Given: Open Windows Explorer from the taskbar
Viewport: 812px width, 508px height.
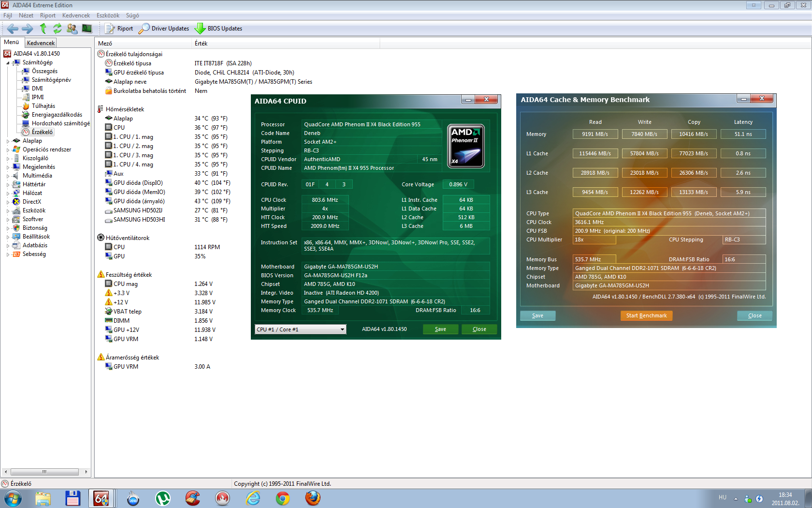Looking at the screenshot, I should click(43, 498).
